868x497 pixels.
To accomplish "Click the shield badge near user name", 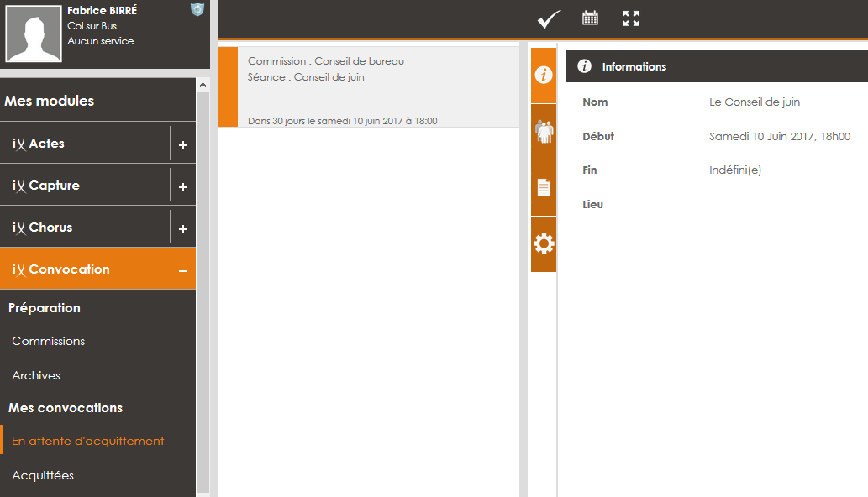I will [x=197, y=9].
